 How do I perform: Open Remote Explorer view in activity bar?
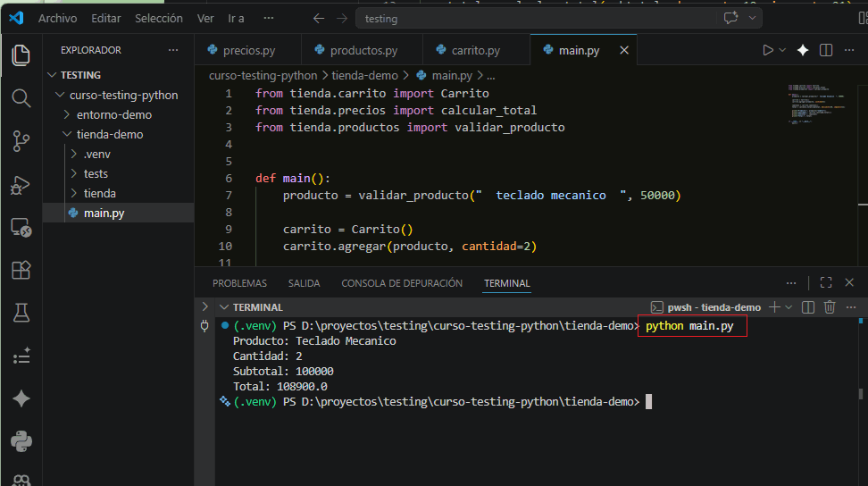[x=21, y=228]
